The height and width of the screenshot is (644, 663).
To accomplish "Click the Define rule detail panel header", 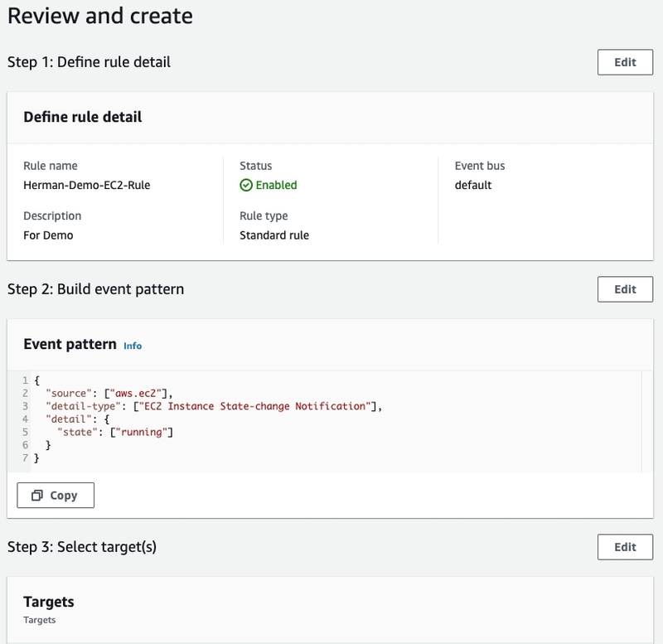I will click(x=82, y=117).
